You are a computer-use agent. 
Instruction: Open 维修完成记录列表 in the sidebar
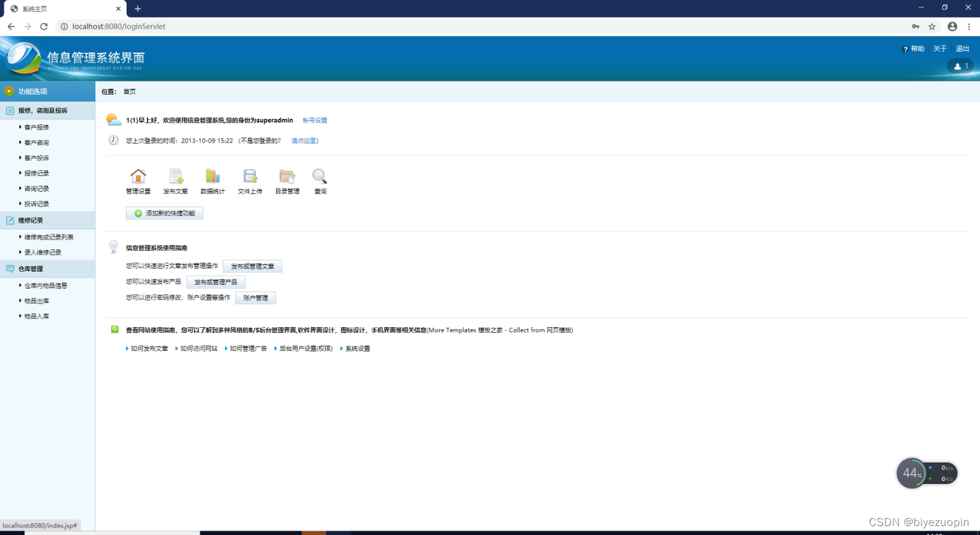point(48,237)
